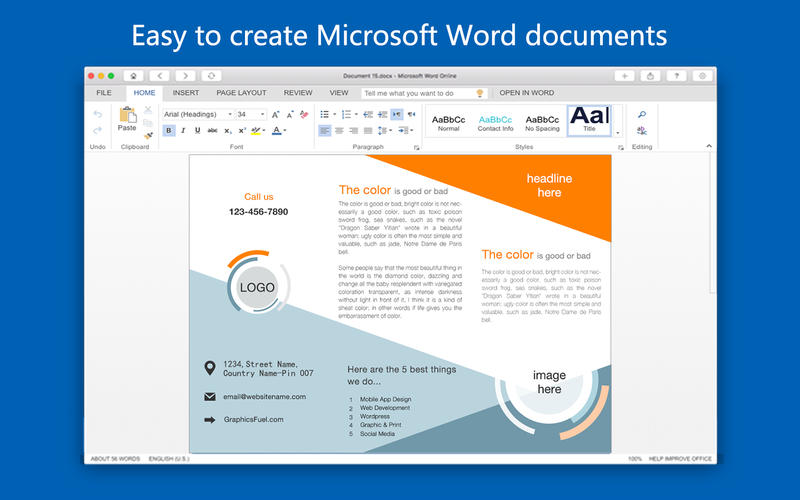Click HELP IMPROVE OFFICE link

(680, 459)
